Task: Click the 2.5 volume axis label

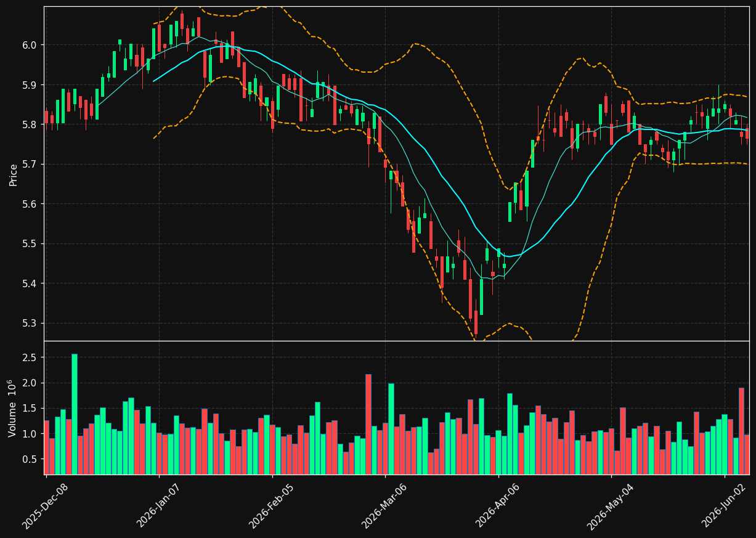Action: pos(30,357)
